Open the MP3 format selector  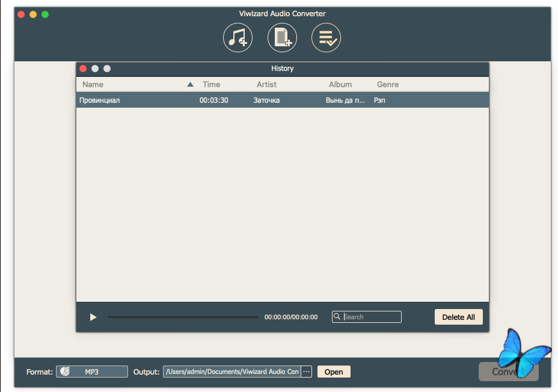92,372
